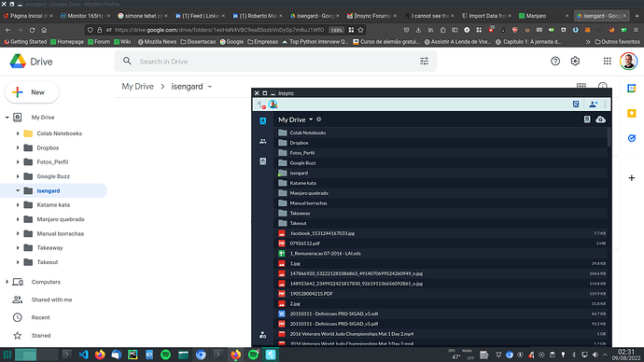The image size is (644, 362).
Task: Expand Colab Notebooks folder in Drive tree
Action: pyautogui.click(x=18, y=133)
